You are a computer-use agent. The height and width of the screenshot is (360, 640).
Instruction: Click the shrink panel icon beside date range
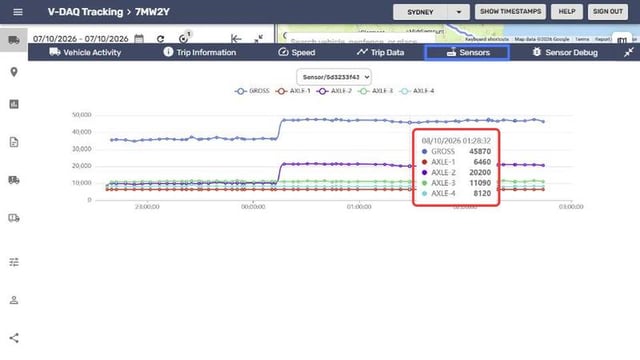258,39
